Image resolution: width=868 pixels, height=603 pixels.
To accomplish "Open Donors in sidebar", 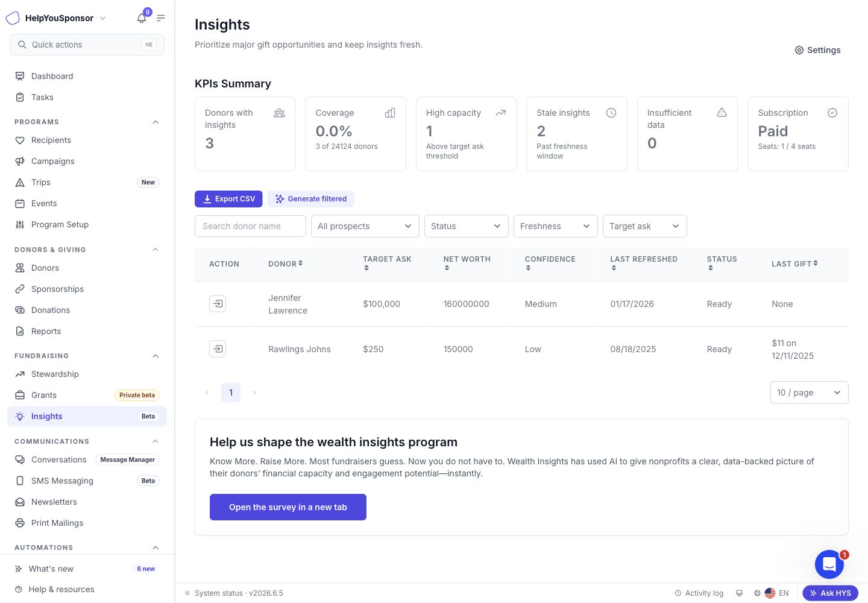I will coord(87,268).
